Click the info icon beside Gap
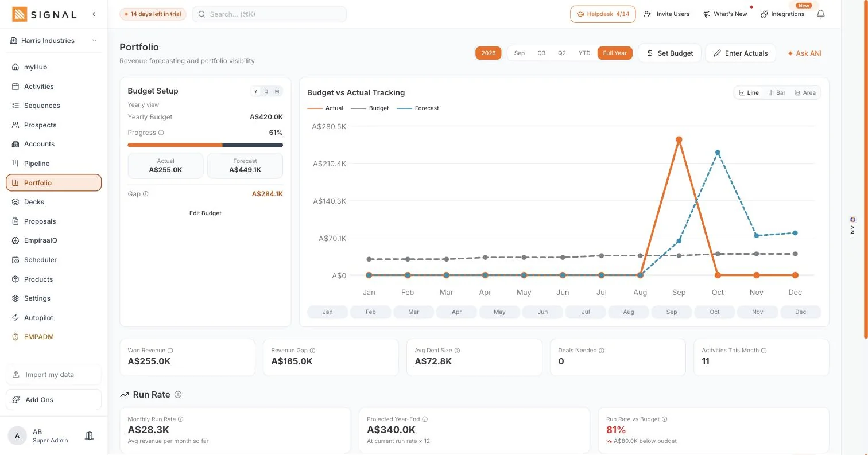868x455 pixels. (x=146, y=194)
